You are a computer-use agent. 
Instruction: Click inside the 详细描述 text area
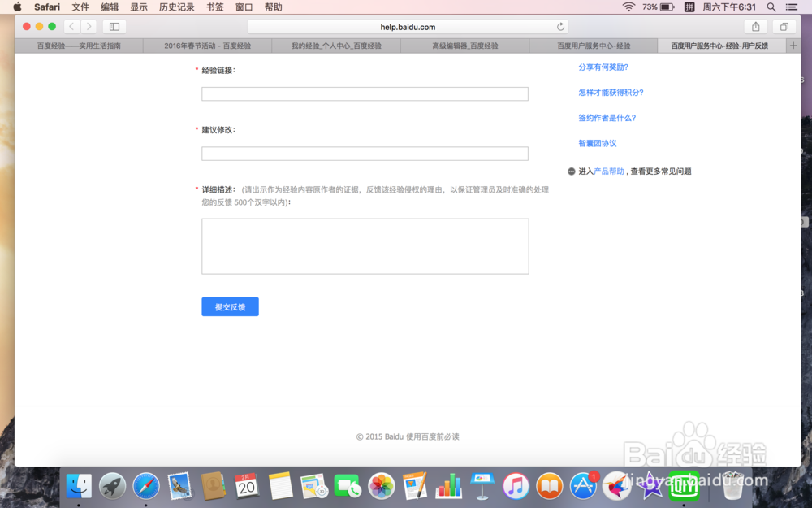(364, 245)
